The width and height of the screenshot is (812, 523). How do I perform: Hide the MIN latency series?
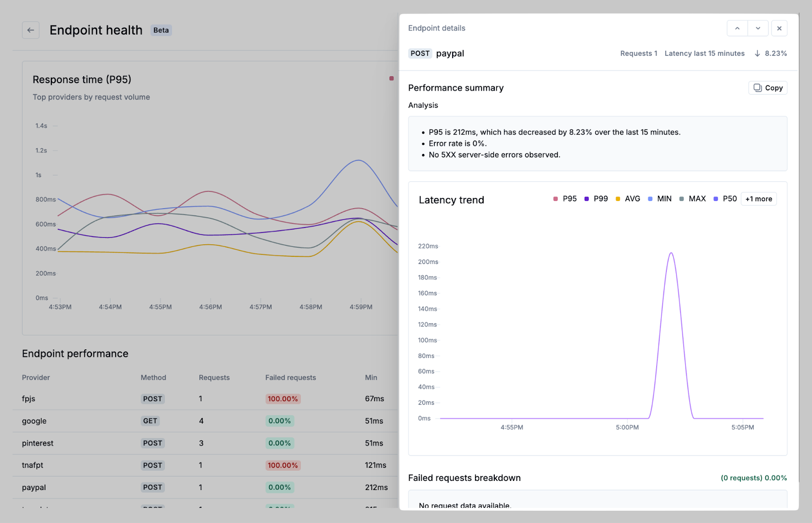[660, 199]
